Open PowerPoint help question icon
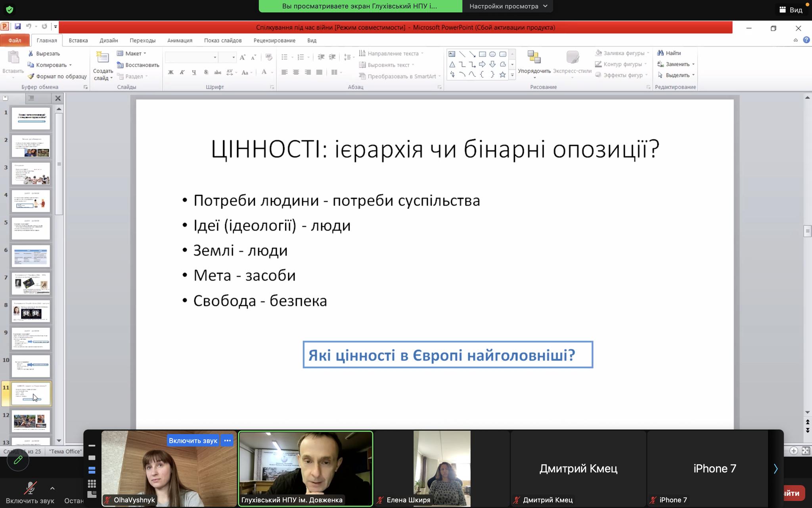812x508 pixels. pyautogui.click(x=806, y=40)
